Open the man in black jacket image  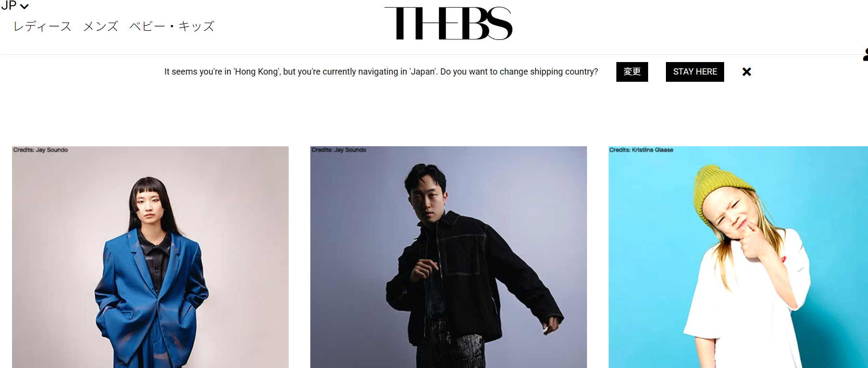click(448, 257)
